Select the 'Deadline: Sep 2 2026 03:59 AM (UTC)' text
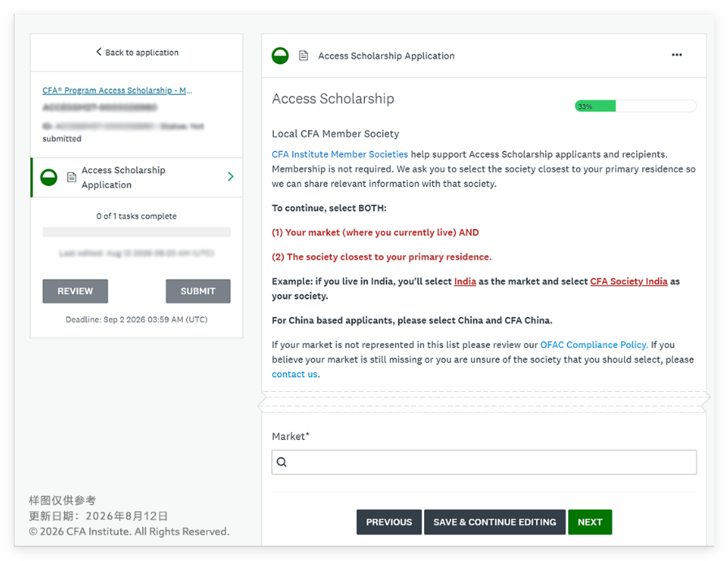Image resolution: width=728 pixels, height=561 pixels. point(136,320)
